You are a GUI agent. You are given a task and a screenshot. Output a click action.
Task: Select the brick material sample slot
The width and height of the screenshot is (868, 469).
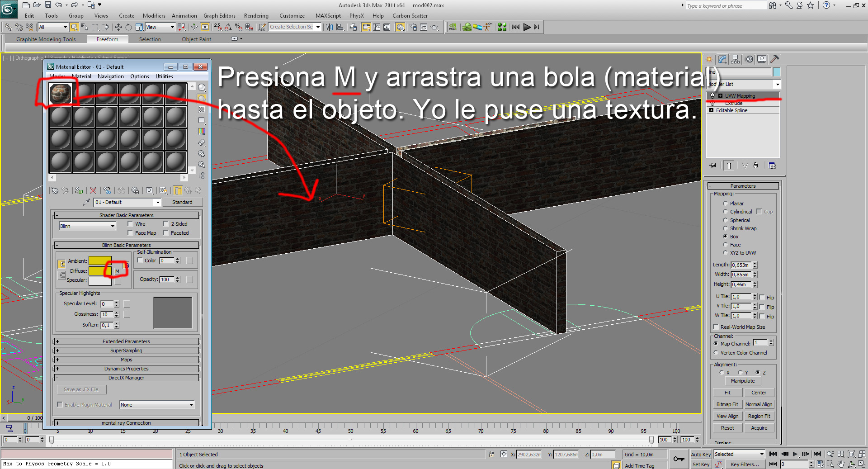pos(61,94)
